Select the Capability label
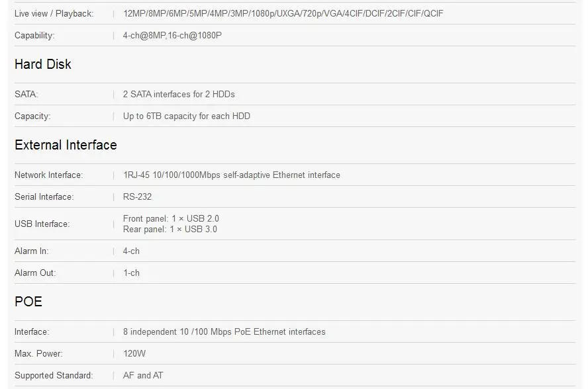Viewport: 588px width, 389px height. tap(34, 35)
